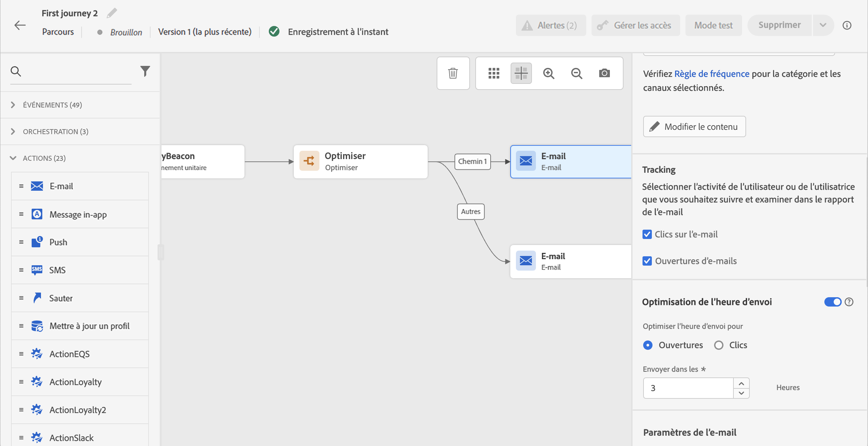Click the Modifier le contenu button

[694, 126]
